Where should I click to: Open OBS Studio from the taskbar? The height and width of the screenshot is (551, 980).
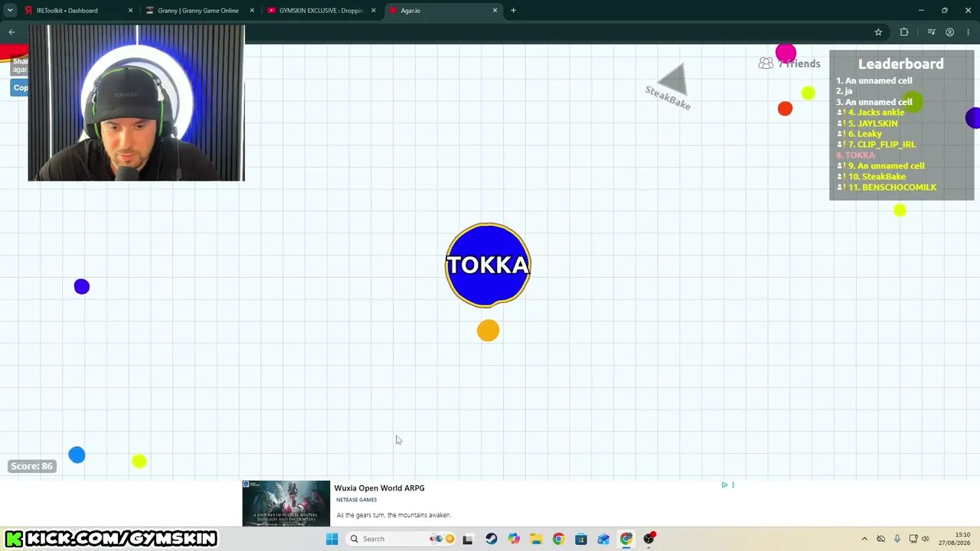coord(649,539)
